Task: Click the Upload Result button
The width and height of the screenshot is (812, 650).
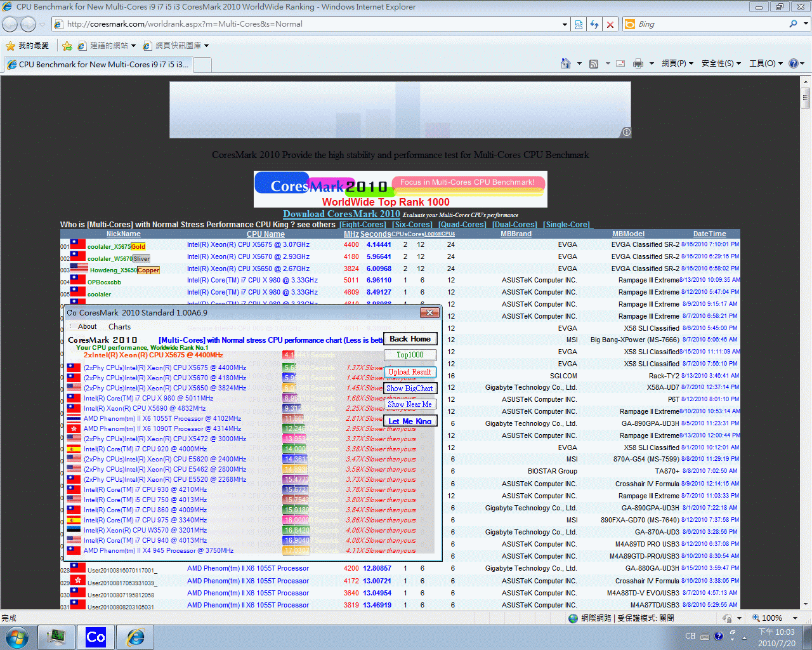Action: [x=410, y=372]
